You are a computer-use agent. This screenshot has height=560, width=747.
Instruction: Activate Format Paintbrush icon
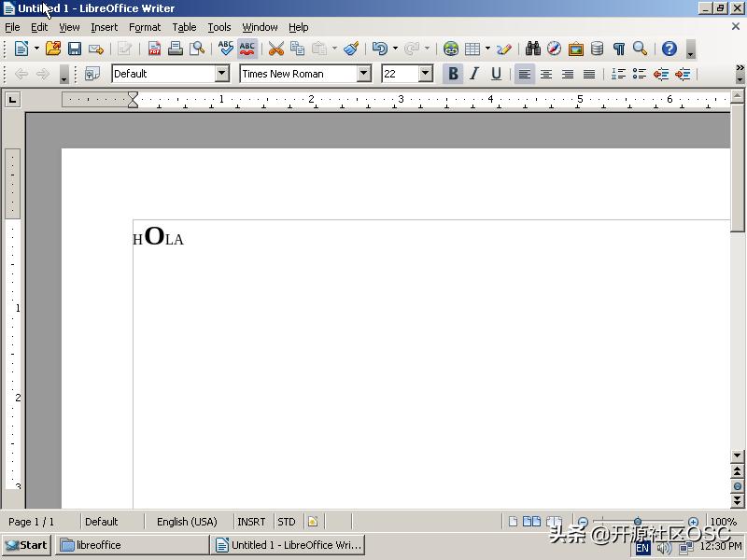(352, 49)
